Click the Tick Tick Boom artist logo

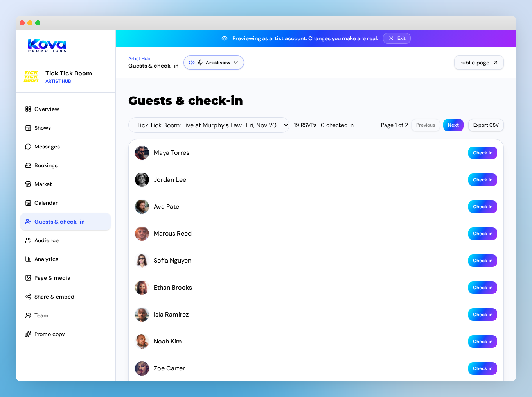pos(31,77)
